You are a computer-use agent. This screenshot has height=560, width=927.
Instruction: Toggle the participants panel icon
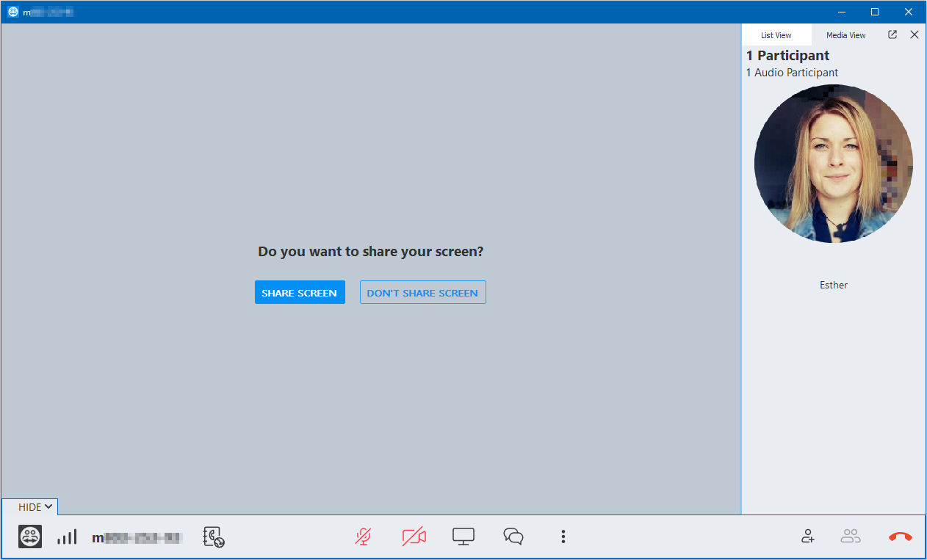(x=851, y=537)
